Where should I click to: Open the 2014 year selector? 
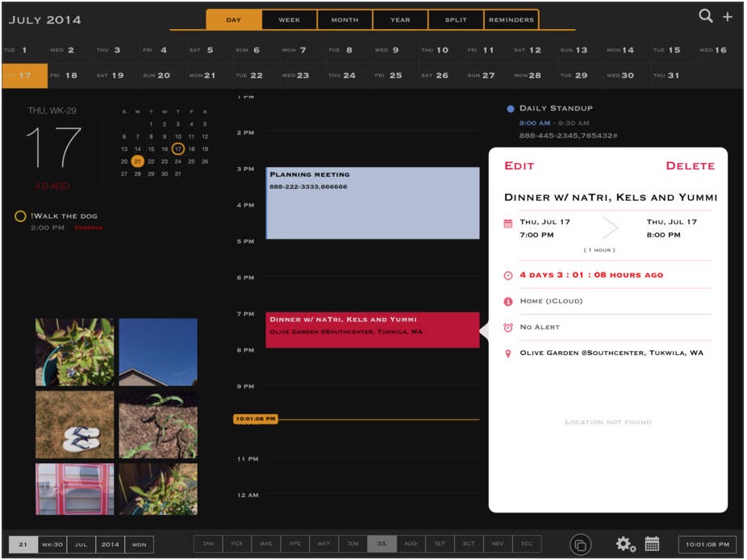tap(112, 545)
